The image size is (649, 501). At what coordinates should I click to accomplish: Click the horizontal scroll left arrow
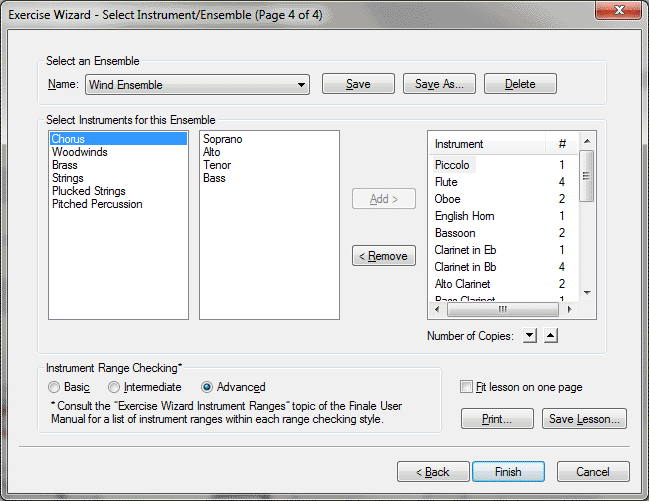[x=437, y=309]
